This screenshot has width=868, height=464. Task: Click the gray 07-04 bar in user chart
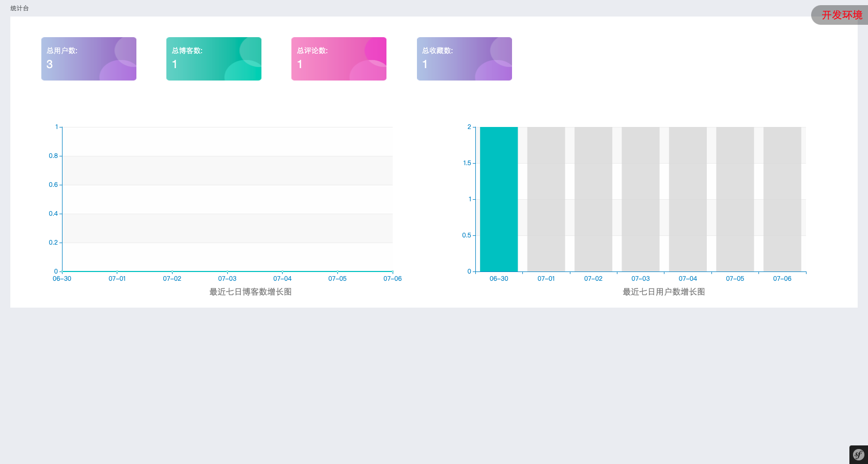click(688, 199)
